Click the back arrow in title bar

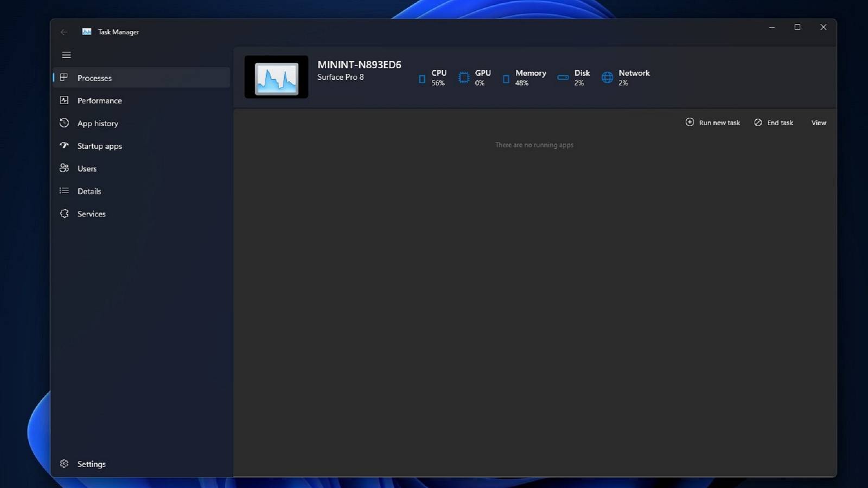(64, 32)
